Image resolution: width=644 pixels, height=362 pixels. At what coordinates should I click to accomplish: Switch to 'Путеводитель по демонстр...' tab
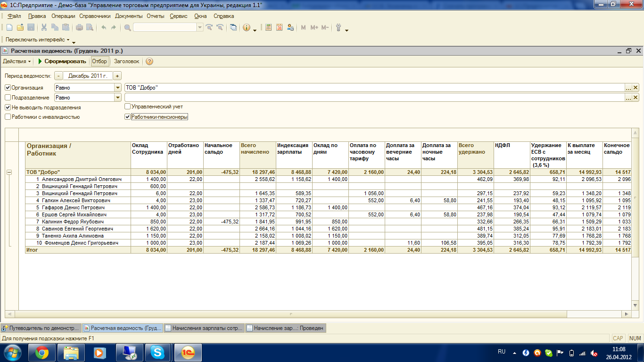41,328
